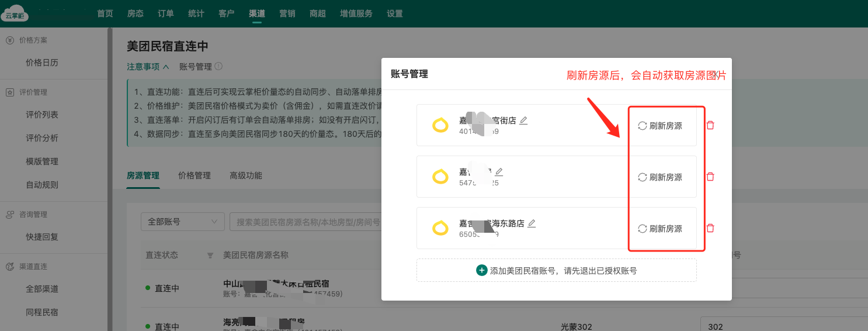868x331 pixels.
Task: Rename the 海东路店 account using the pencil icon
Action: coord(532,223)
